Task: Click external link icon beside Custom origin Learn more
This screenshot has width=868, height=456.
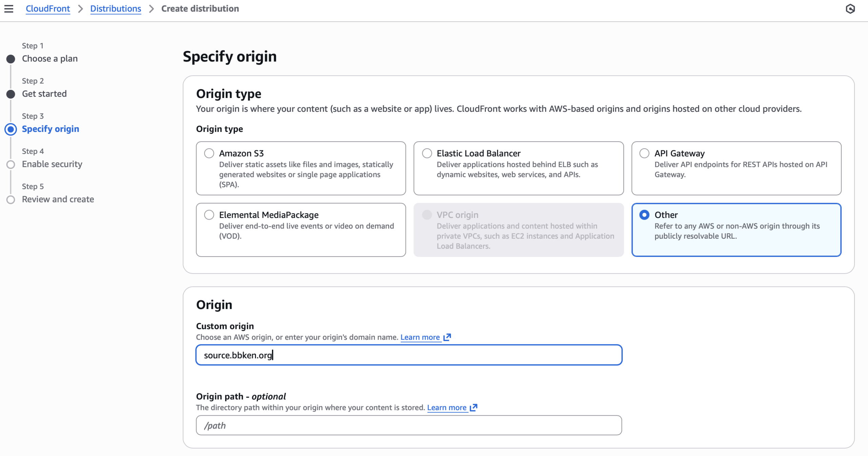Action: coord(447,337)
